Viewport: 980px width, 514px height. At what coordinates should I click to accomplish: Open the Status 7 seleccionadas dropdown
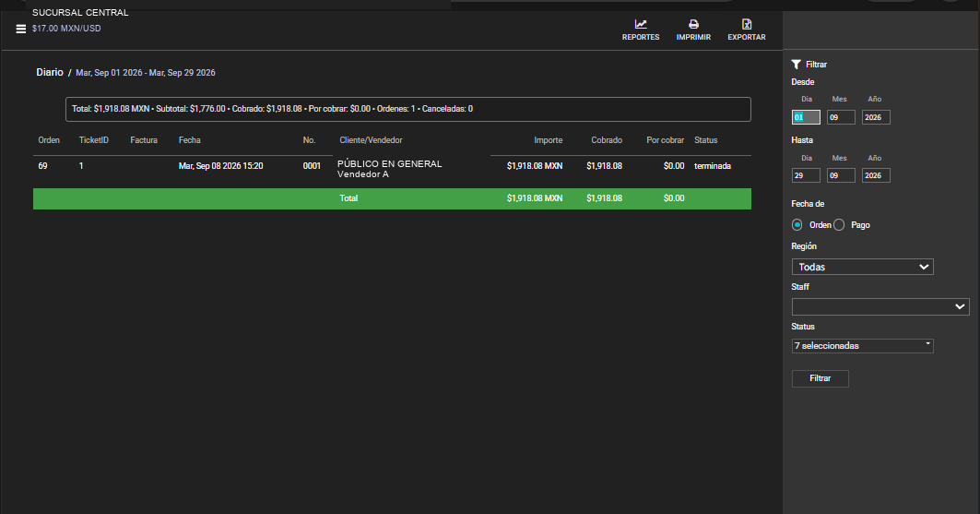point(863,346)
